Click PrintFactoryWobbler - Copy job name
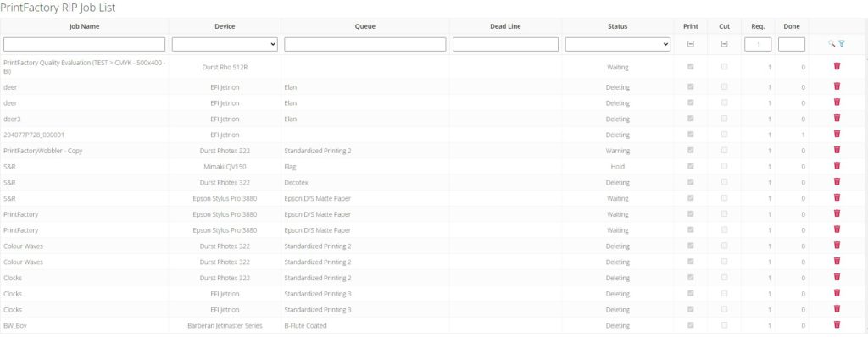Viewport: 868px width, 337px height. (x=42, y=151)
